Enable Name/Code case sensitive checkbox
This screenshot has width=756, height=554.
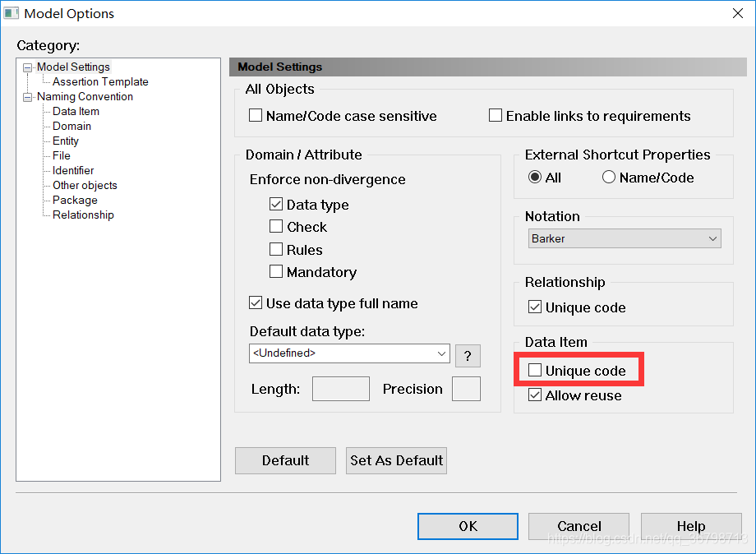point(256,116)
